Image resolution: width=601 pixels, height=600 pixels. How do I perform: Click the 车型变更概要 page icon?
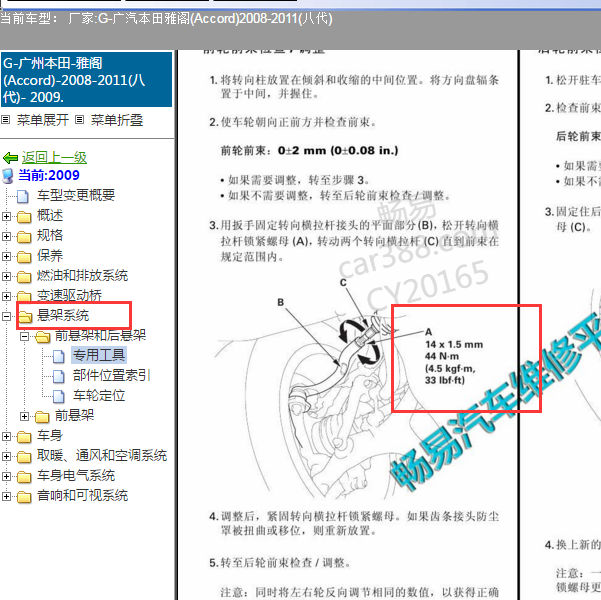(23, 196)
